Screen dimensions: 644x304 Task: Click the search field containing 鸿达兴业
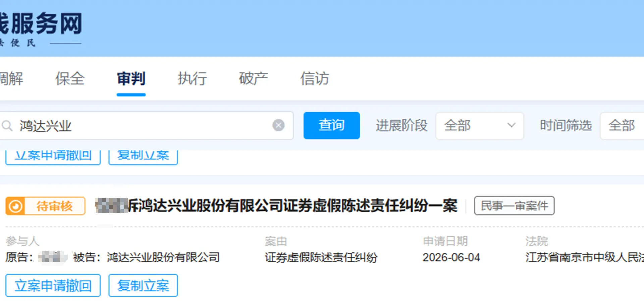point(146,126)
